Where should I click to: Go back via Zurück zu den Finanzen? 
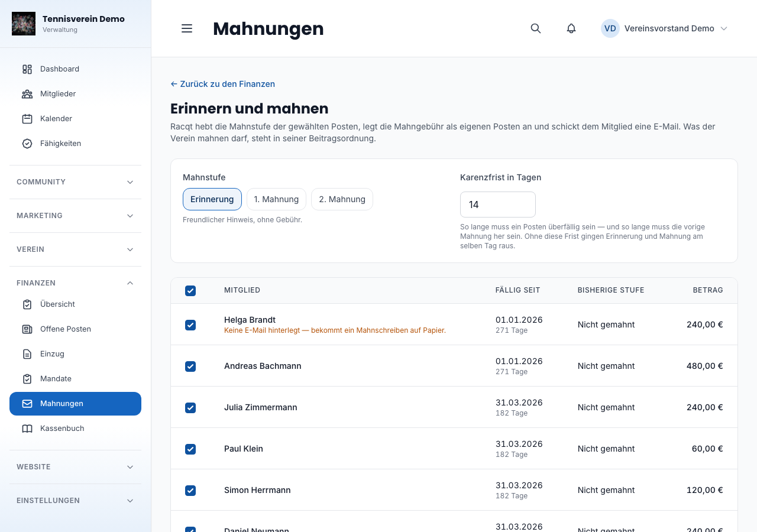click(222, 84)
